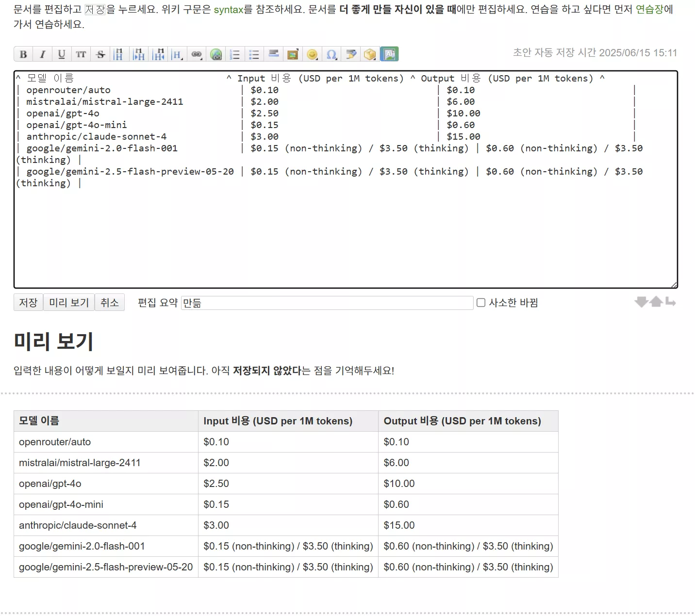This screenshot has height=616, width=695.
Task: Insert horizontal rule
Action: point(274,54)
